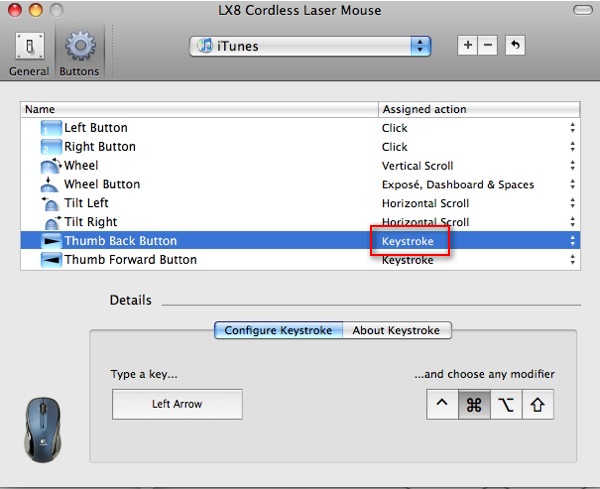Select the Right Button row icon
This screenshot has width=600, height=489.
click(x=51, y=147)
